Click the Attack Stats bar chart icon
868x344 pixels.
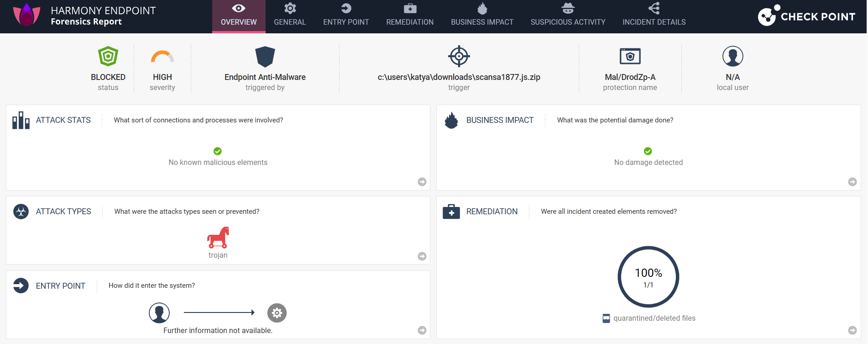[x=21, y=120]
